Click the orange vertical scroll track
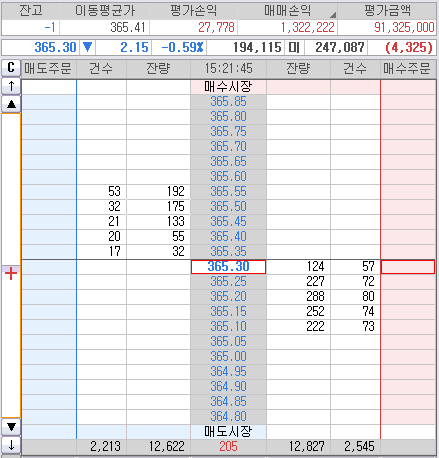 tap(11, 265)
